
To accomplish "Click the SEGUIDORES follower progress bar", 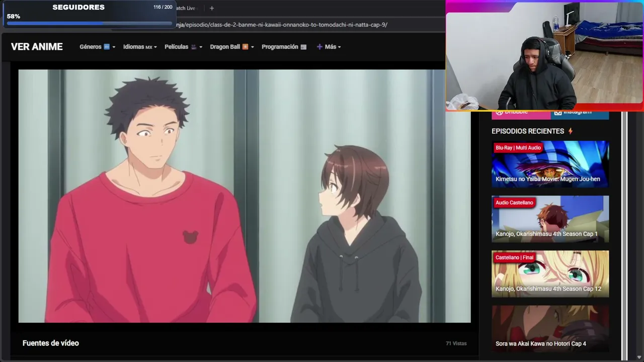I will 90,23.
